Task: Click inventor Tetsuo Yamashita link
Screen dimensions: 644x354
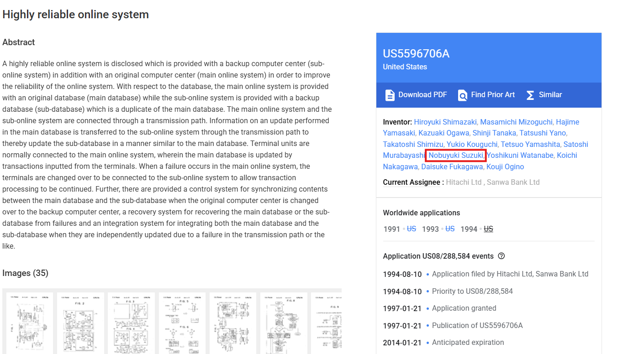Action: tap(530, 144)
